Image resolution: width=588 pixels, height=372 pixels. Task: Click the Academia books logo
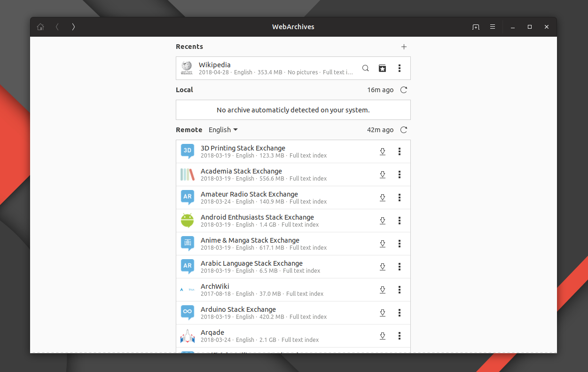tap(188, 174)
